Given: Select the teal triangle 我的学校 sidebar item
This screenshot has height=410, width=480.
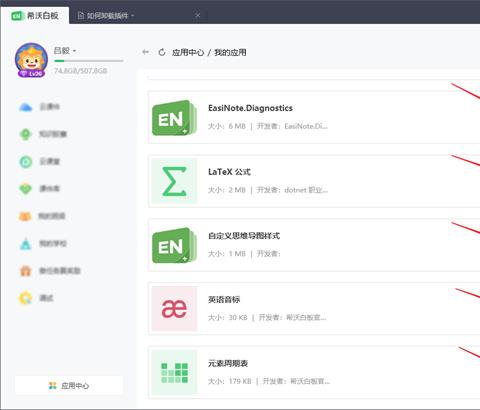Looking at the screenshot, I should tap(42, 243).
